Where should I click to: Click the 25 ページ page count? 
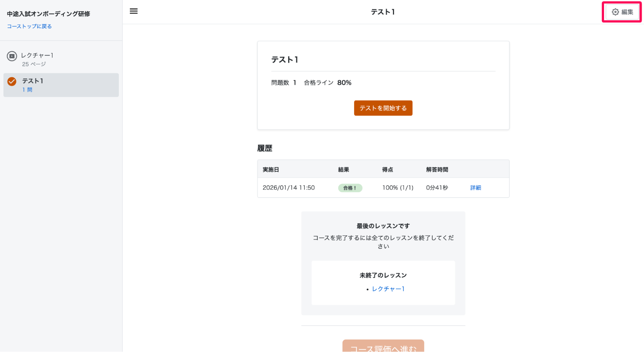point(34,64)
